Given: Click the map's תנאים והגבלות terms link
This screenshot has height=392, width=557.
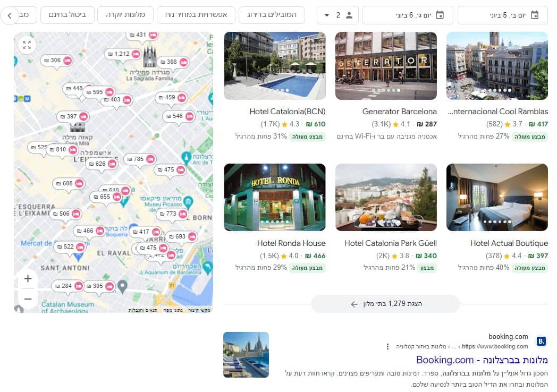Looking at the screenshot, I should (142, 310).
